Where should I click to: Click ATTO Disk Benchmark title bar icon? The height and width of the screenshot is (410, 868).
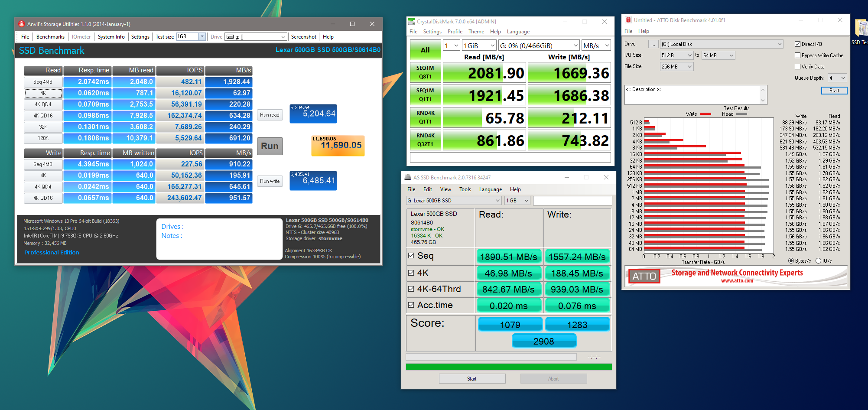628,20
